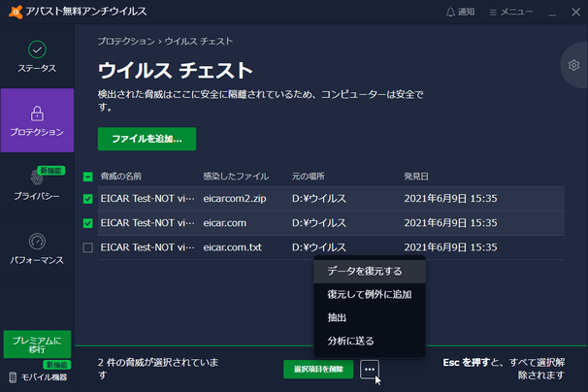Click the 選択項目を削除 button
The image size is (588, 392).
[318, 370]
